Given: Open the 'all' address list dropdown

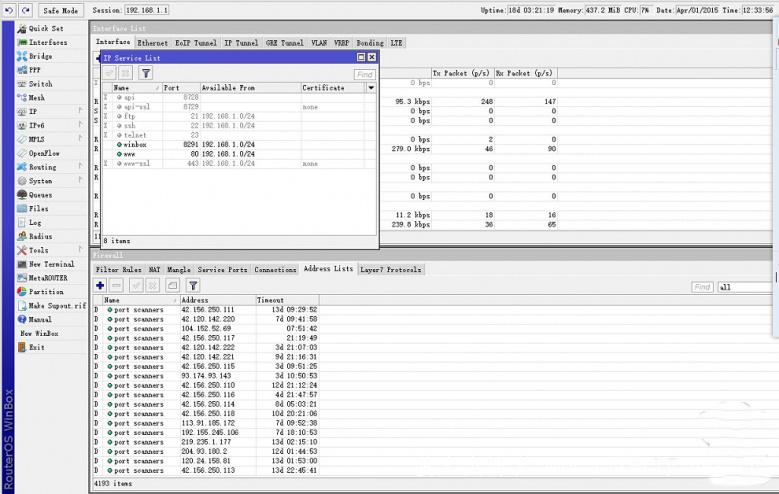Looking at the screenshot, I should [x=744, y=287].
